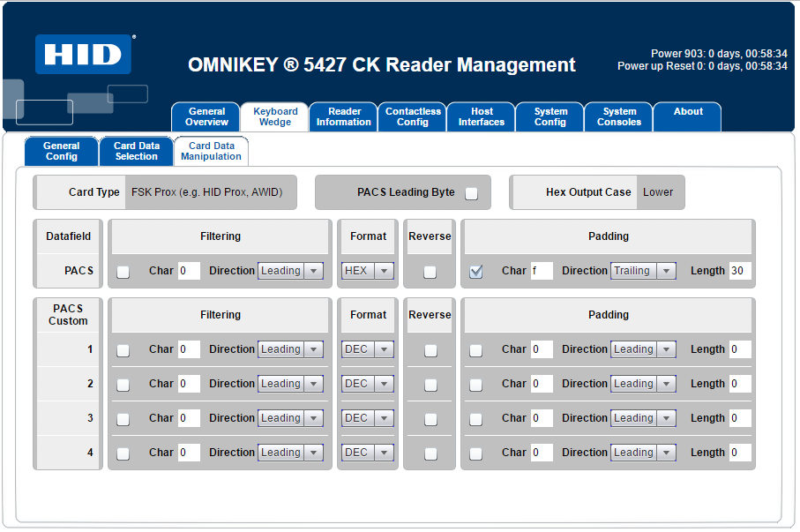Viewport: 800px width, 532px height.
Task: Click the Power 903 uptime text
Action: (719, 54)
